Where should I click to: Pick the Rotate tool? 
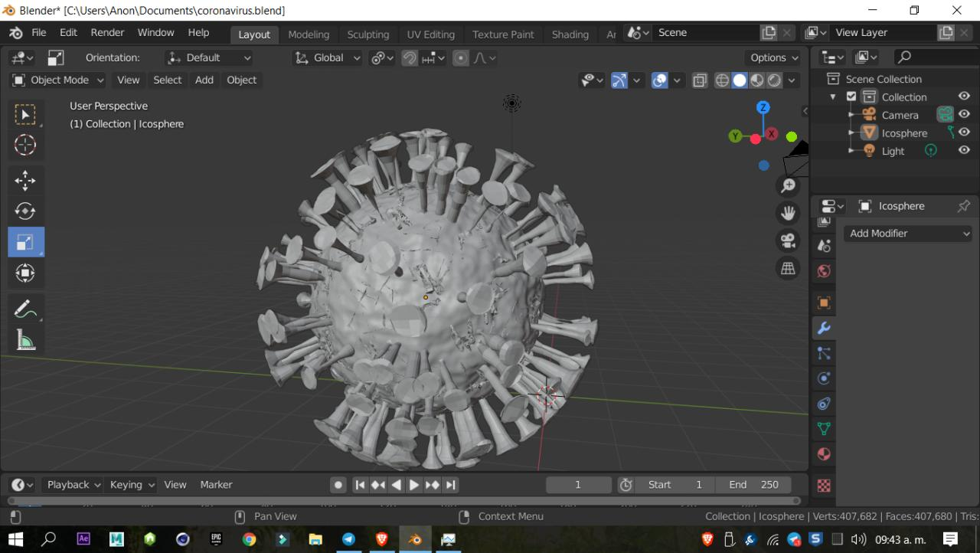tap(25, 211)
